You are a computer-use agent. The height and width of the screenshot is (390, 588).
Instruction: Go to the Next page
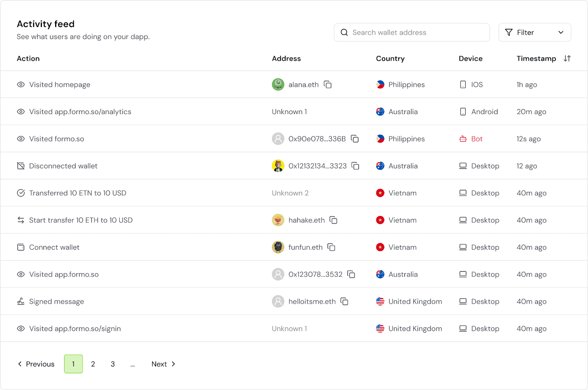pos(164,364)
